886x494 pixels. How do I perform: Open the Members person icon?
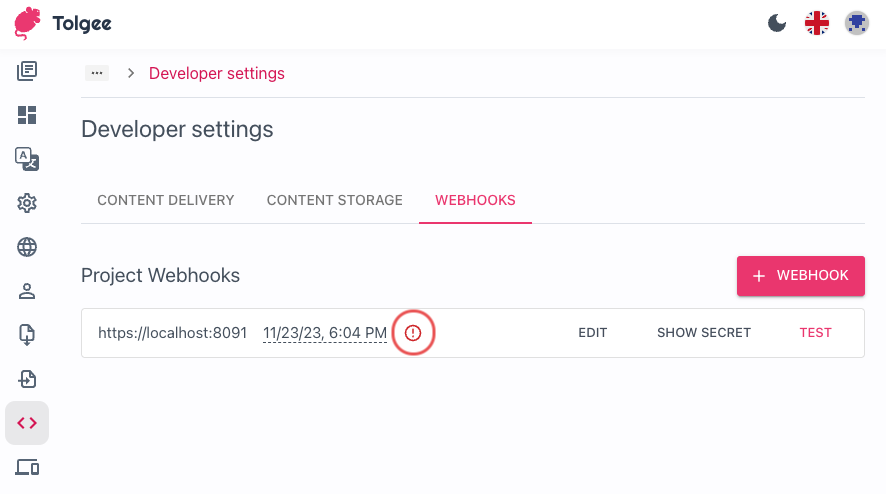click(27, 291)
